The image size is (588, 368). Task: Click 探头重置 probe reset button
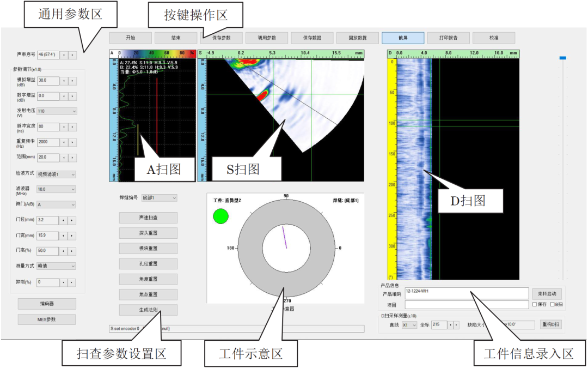[x=148, y=233]
